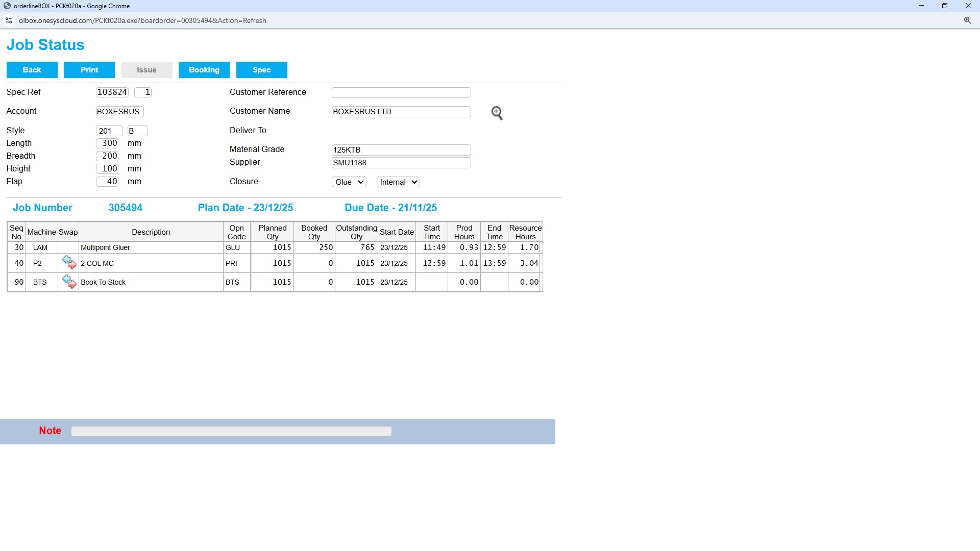
Task: Open the Internal closure dropdown
Action: (x=398, y=182)
